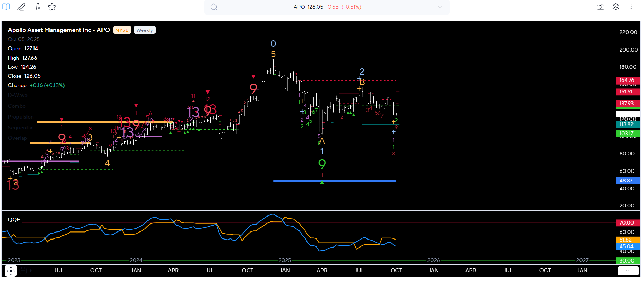
Task: Expand the APO symbol dropdown chevron
Action: click(x=440, y=7)
